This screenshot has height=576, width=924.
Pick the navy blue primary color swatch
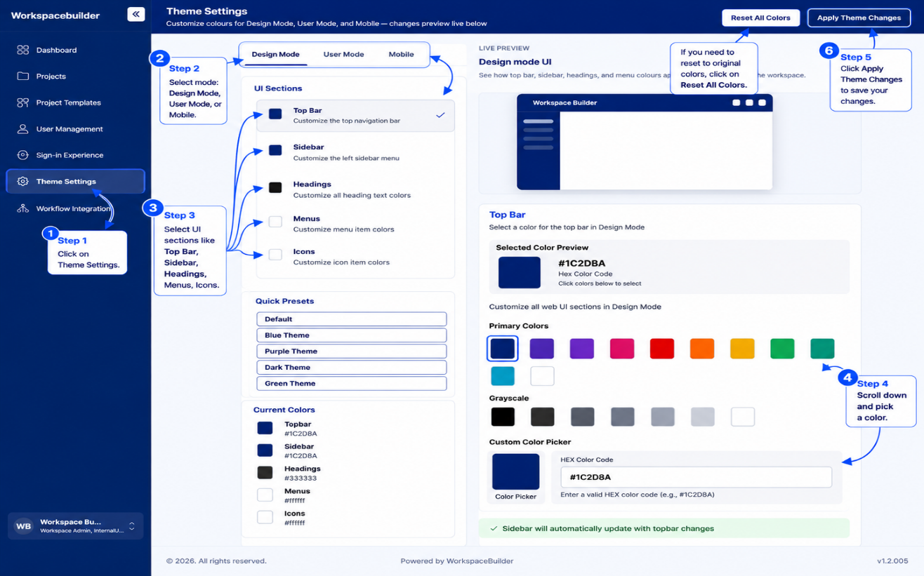click(x=503, y=349)
